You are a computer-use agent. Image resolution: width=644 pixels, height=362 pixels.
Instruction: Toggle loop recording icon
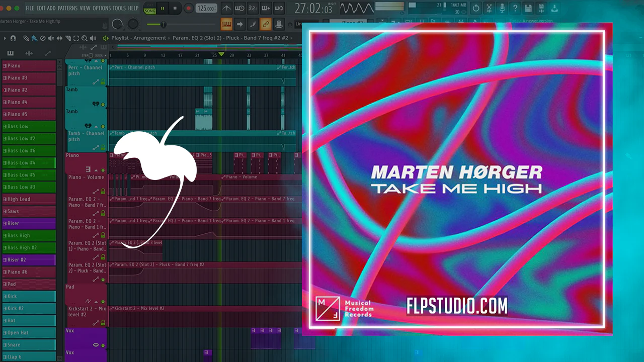(x=279, y=8)
